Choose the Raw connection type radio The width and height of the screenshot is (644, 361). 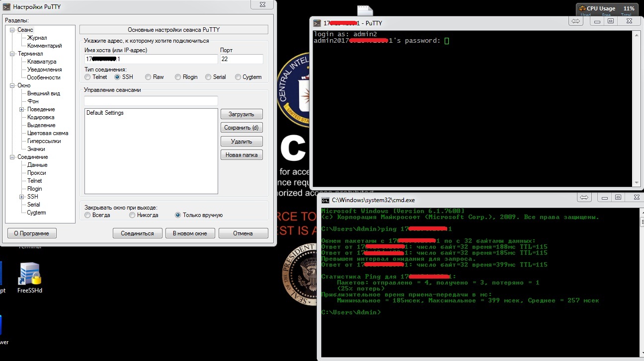tap(149, 77)
